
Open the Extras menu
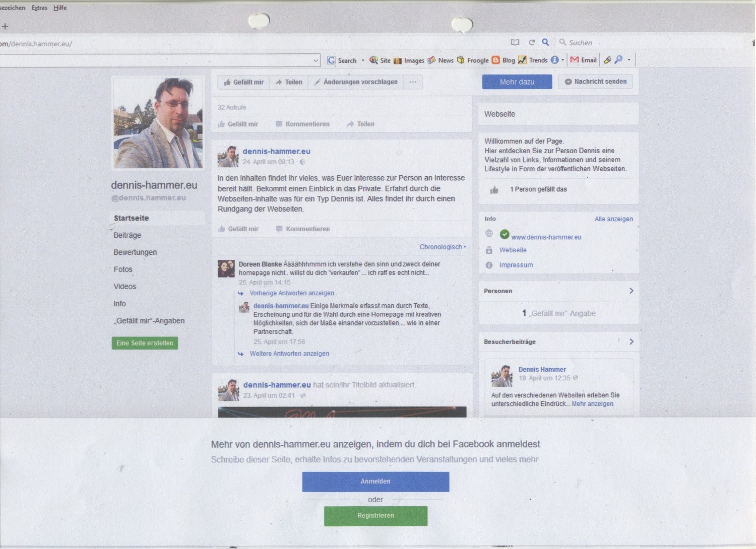[39, 8]
